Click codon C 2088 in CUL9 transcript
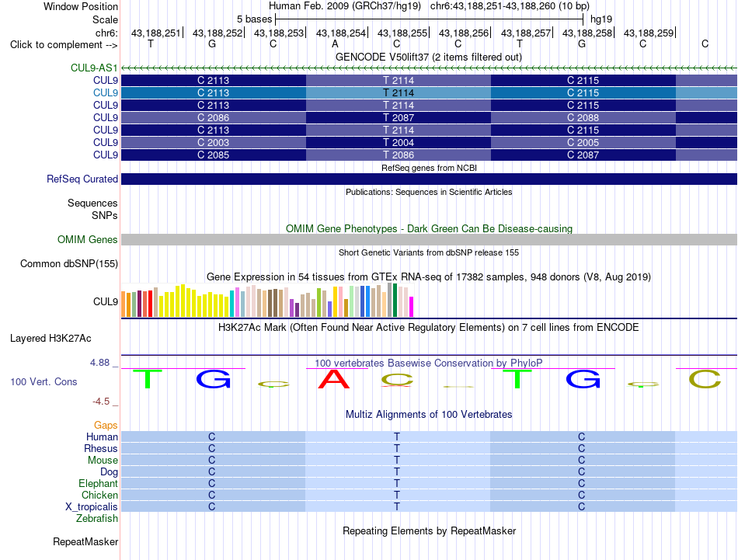The width and height of the screenshot is (738, 560). pos(583,117)
